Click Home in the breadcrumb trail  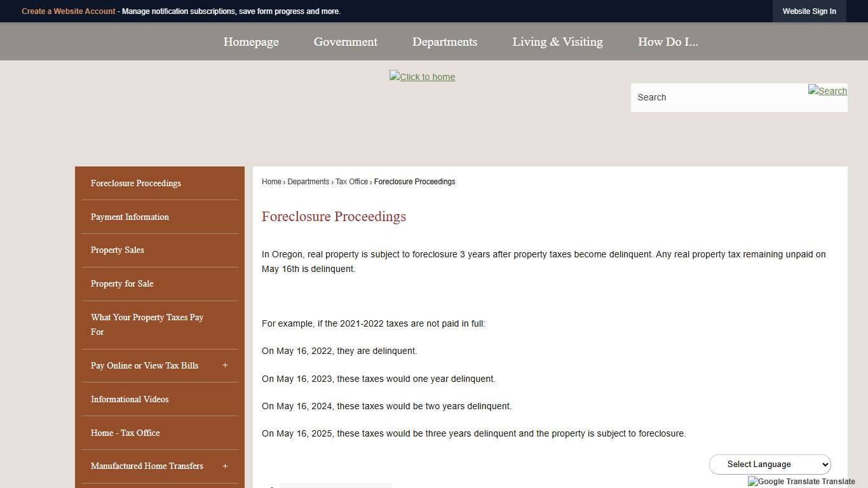[271, 182]
